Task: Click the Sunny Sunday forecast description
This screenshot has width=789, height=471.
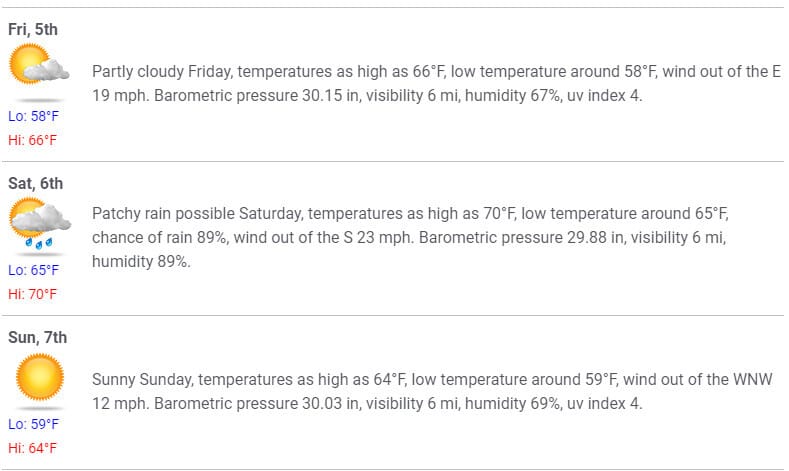Action: tap(432, 391)
